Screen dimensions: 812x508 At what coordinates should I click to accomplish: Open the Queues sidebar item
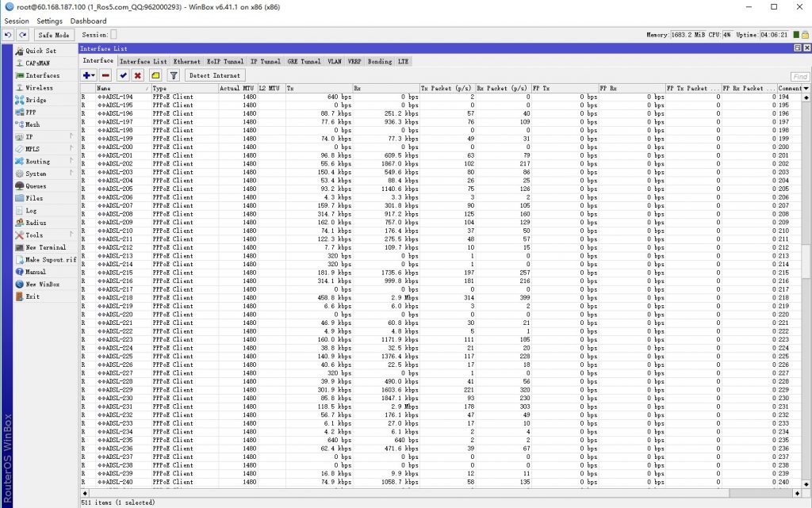(x=36, y=186)
